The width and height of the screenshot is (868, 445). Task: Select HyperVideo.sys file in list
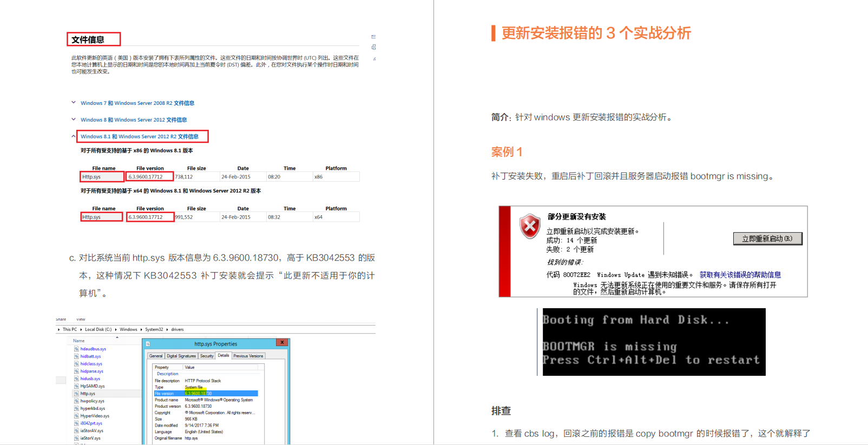95,416
